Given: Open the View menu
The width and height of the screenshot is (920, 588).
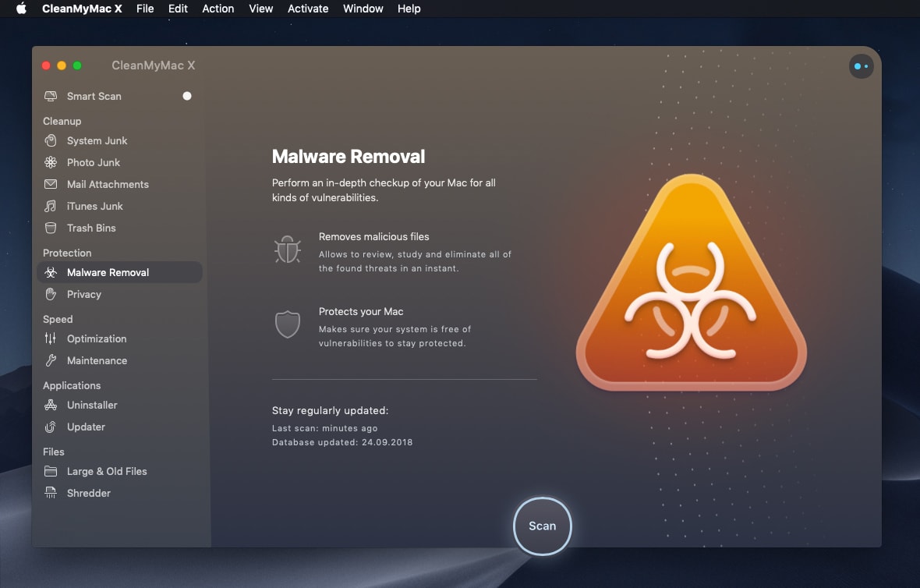Looking at the screenshot, I should click(260, 9).
